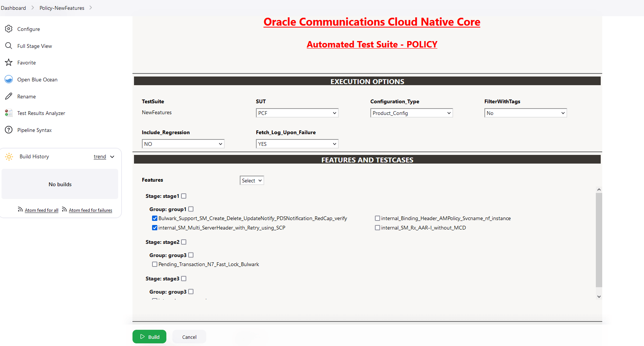The image size is (644, 346).
Task: Click the trend link
Action: [x=100, y=157]
